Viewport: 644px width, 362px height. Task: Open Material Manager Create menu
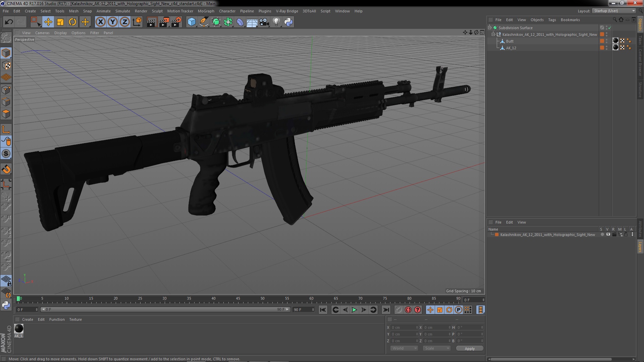tap(28, 319)
